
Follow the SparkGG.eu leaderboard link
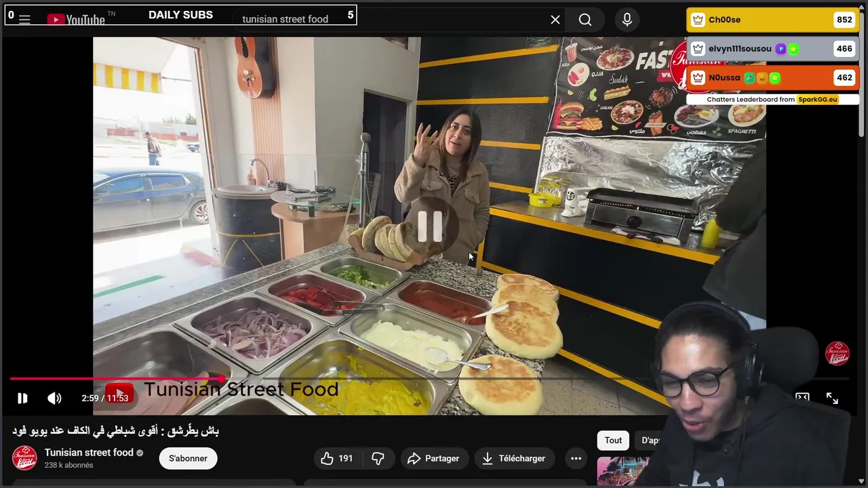click(818, 99)
